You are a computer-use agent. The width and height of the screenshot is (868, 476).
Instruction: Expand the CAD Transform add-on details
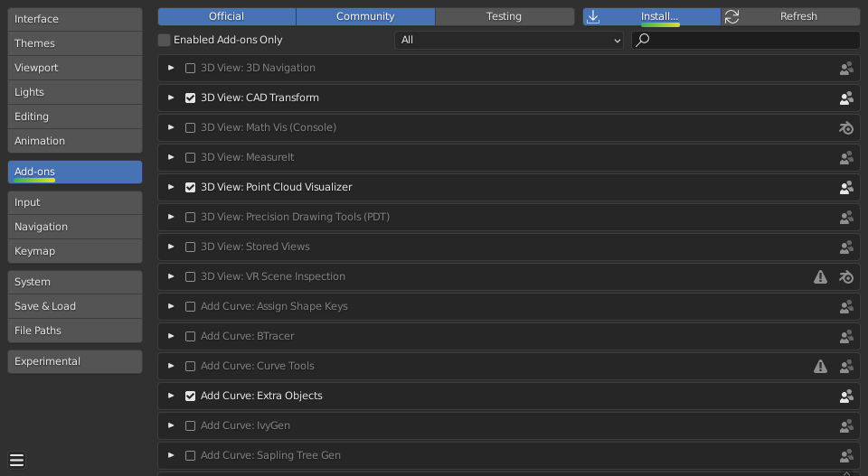(171, 98)
